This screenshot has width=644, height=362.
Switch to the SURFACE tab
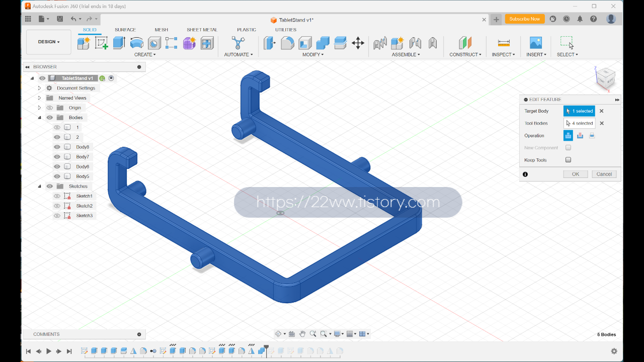pos(125,30)
